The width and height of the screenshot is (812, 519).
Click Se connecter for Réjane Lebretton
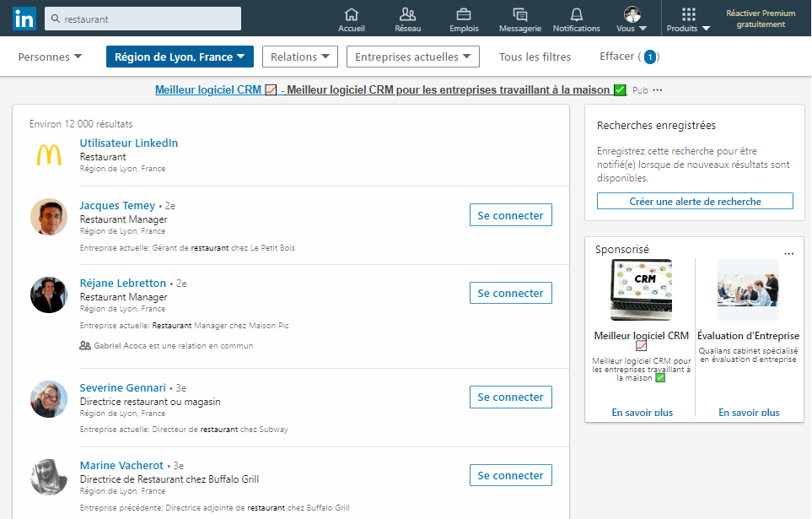(511, 293)
